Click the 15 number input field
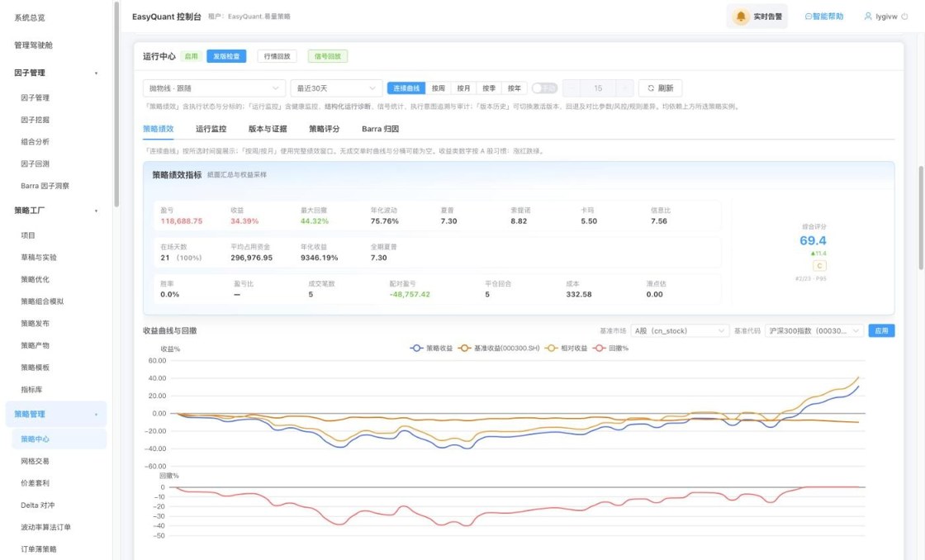This screenshot has width=925, height=560. coord(598,88)
